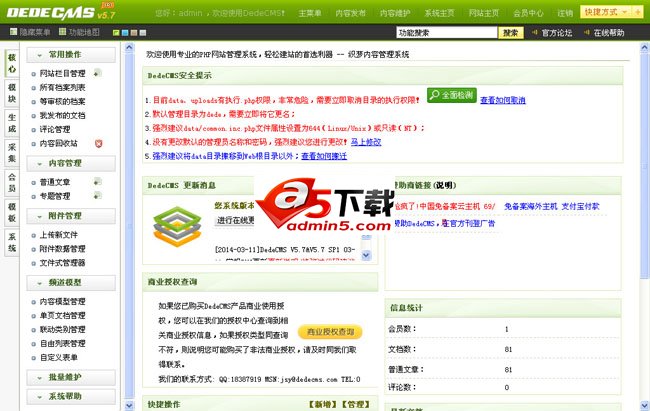Click the arrow icon before 官方论坛
This screenshot has width=650, height=411.
tap(535, 32)
